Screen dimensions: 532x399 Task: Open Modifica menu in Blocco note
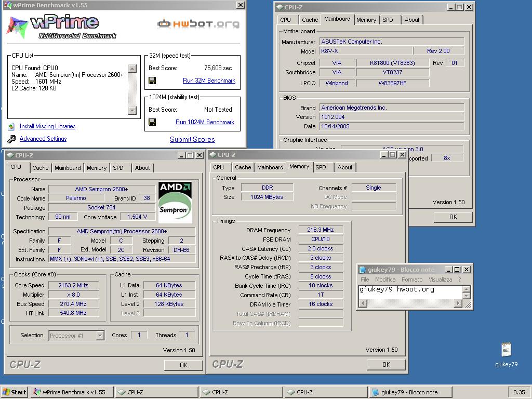point(385,280)
